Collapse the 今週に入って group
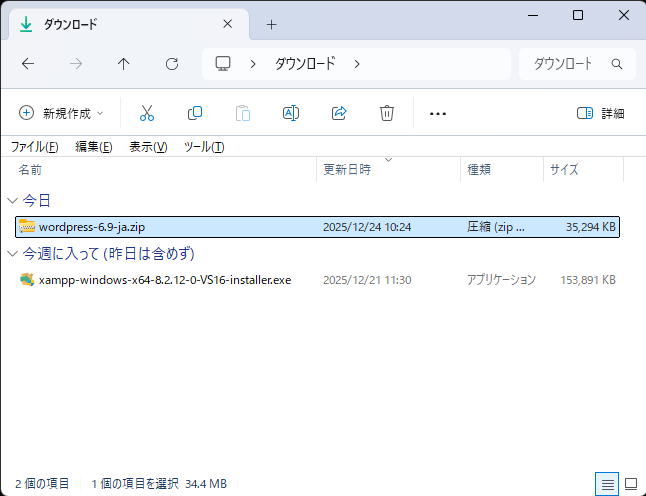This screenshot has height=496, width=646. (12, 253)
